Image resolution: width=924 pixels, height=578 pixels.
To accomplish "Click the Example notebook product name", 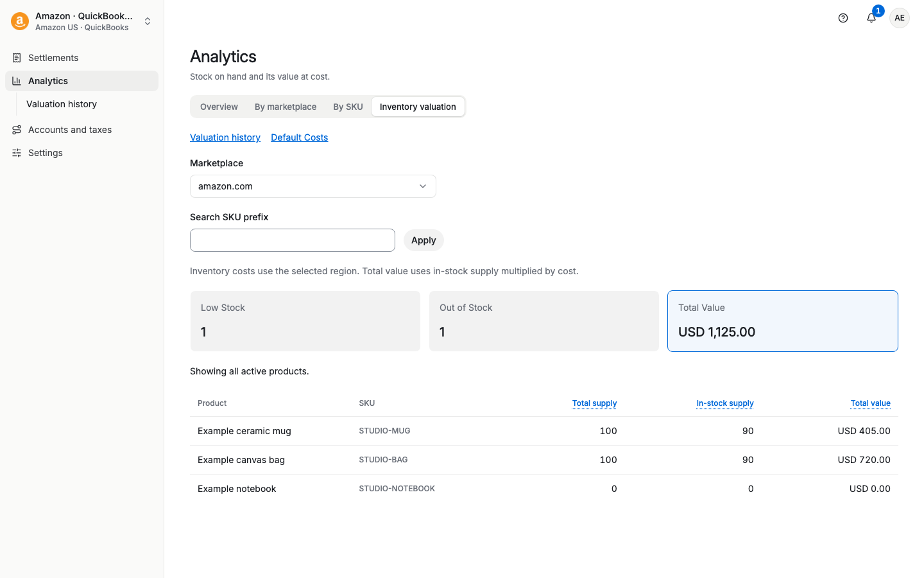I will [237, 489].
